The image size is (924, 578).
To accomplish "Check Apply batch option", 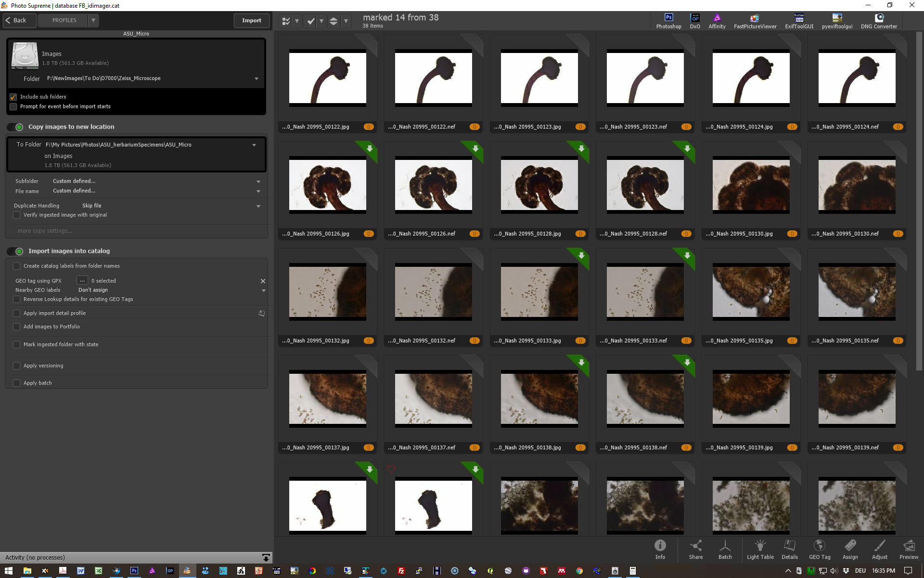I will coord(16,383).
